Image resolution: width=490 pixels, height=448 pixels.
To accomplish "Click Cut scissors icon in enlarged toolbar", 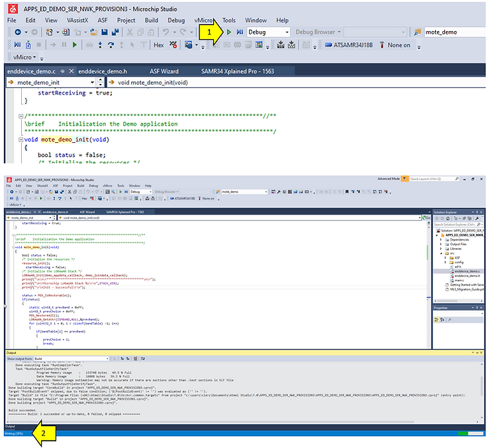I will [130, 32].
